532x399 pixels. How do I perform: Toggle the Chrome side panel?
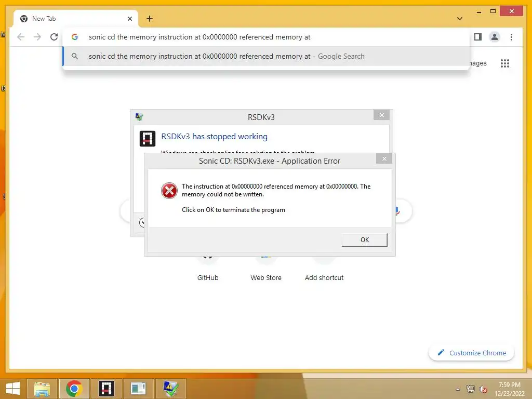[x=478, y=37]
